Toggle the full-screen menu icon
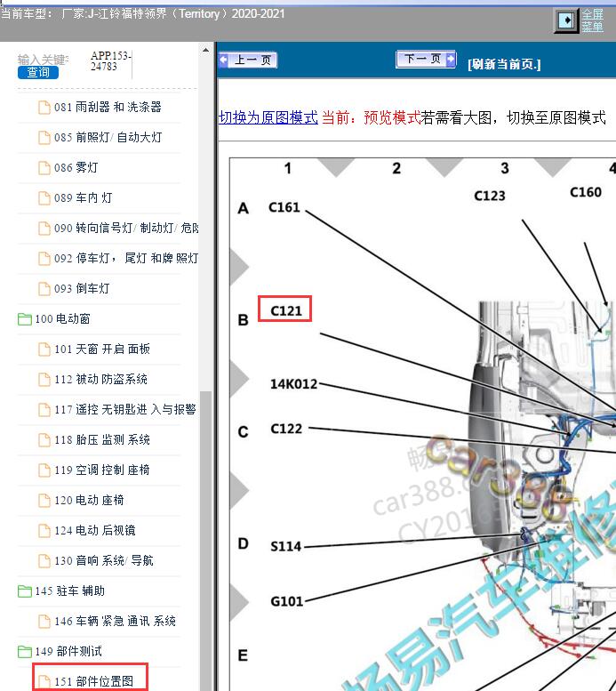The width and height of the screenshot is (616, 691). coord(566,20)
